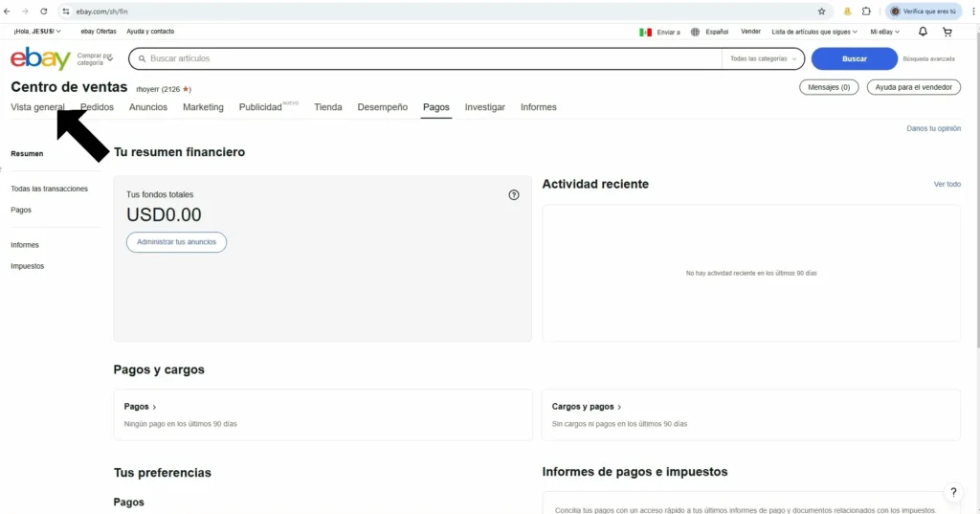Expand the ¡Hola, JESUS! account menu

(x=37, y=32)
